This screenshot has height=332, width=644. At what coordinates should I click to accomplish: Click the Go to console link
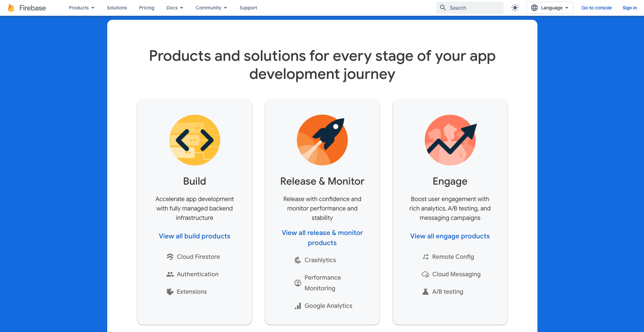597,8
